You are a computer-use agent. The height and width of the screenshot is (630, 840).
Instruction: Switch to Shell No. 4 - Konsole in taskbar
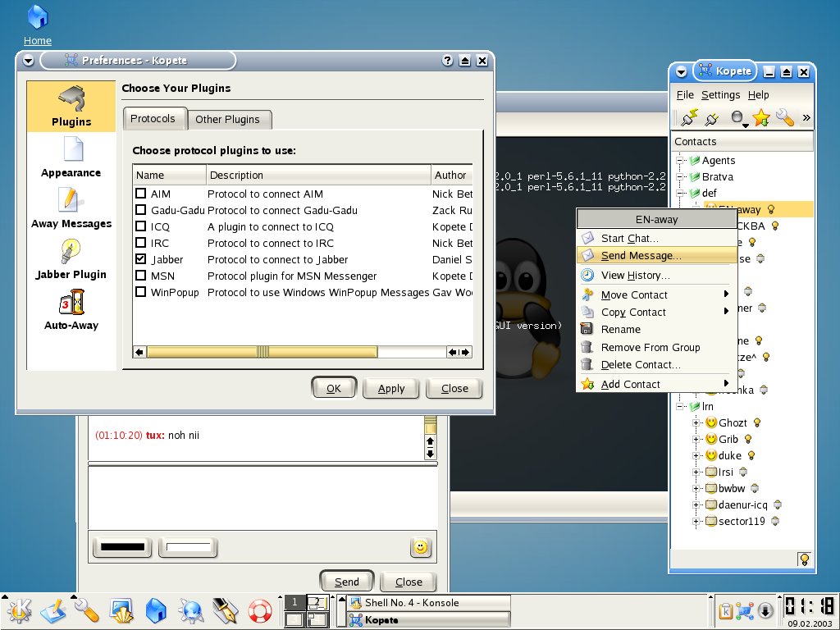point(428,603)
